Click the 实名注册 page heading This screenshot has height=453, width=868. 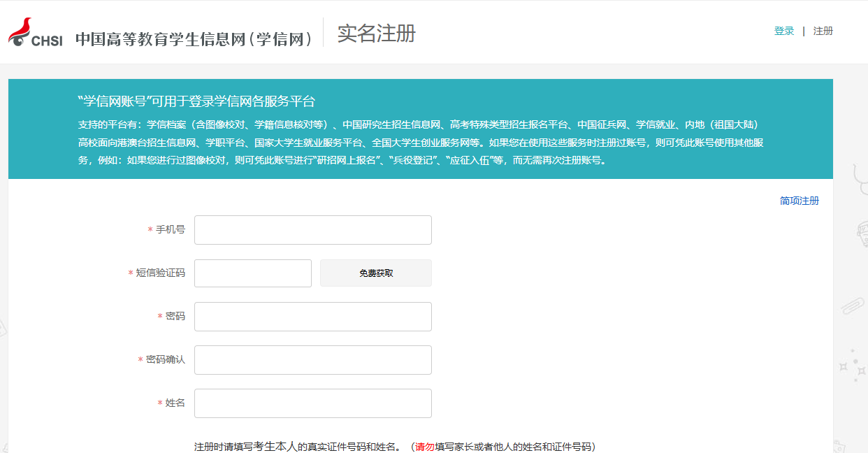pyautogui.click(x=376, y=33)
